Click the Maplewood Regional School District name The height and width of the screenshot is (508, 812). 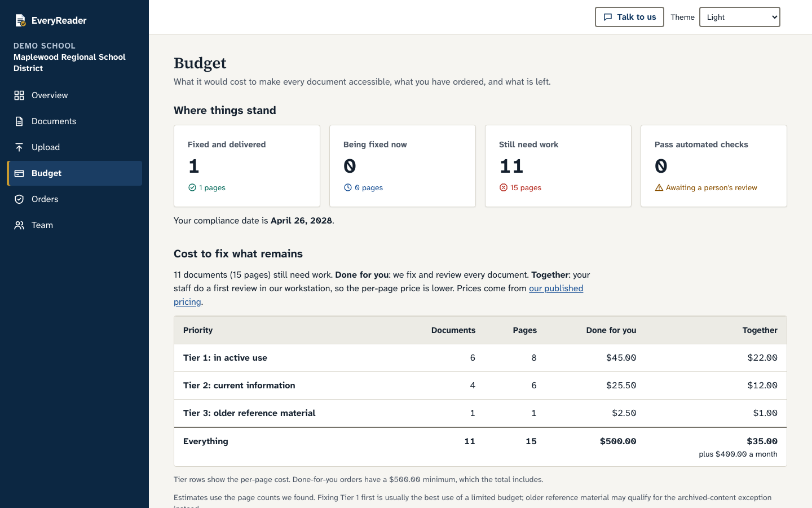coord(69,63)
